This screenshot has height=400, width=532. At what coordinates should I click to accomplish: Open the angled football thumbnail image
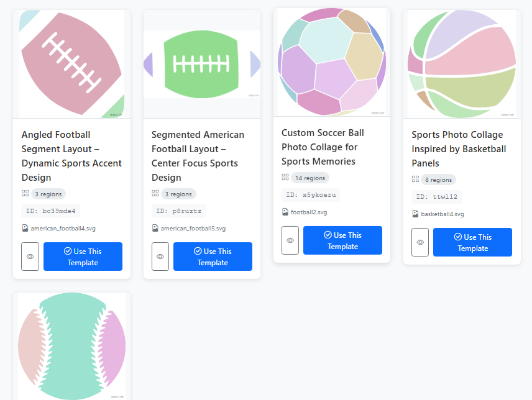[71, 63]
